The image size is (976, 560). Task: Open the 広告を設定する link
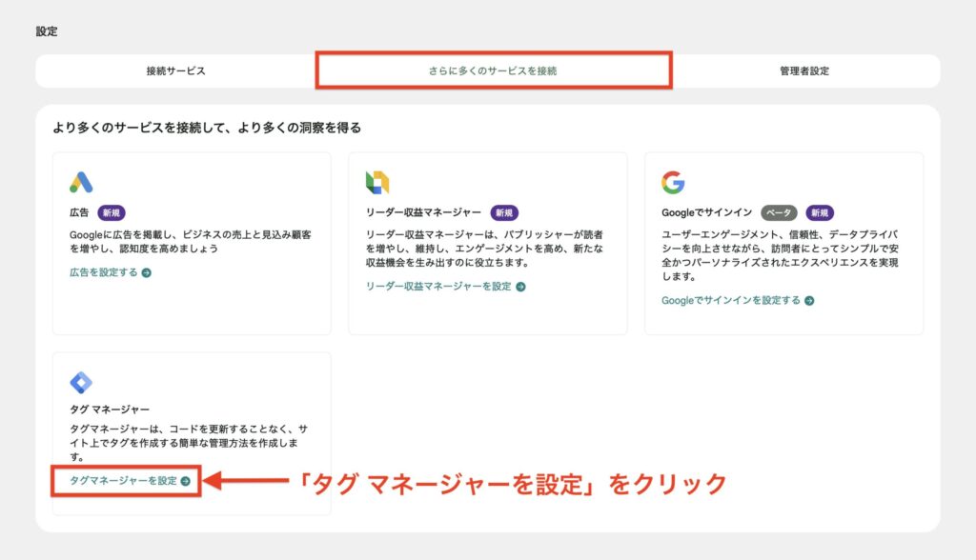(104, 272)
